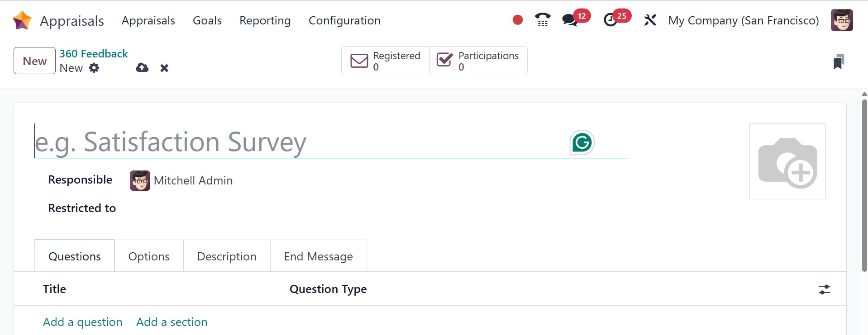Open the Registered stat button
868x335 pixels.
pyautogui.click(x=386, y=61)
